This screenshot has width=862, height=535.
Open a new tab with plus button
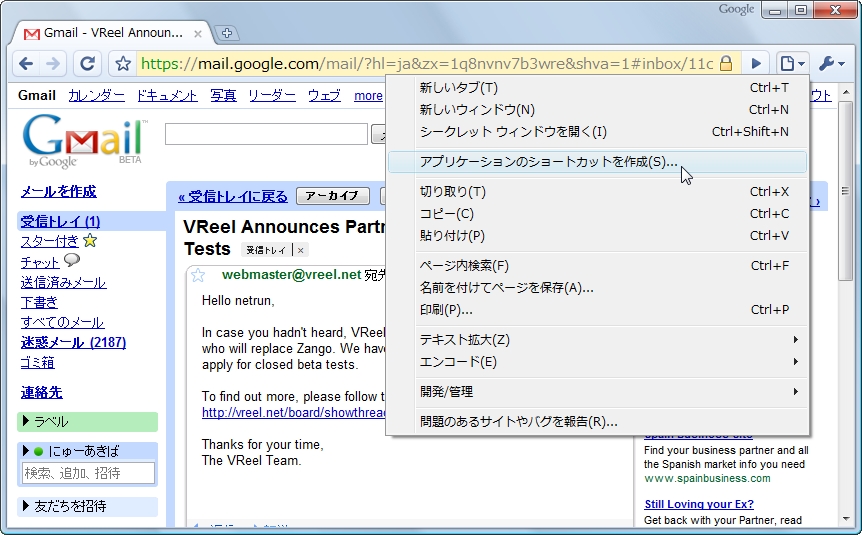226,33
